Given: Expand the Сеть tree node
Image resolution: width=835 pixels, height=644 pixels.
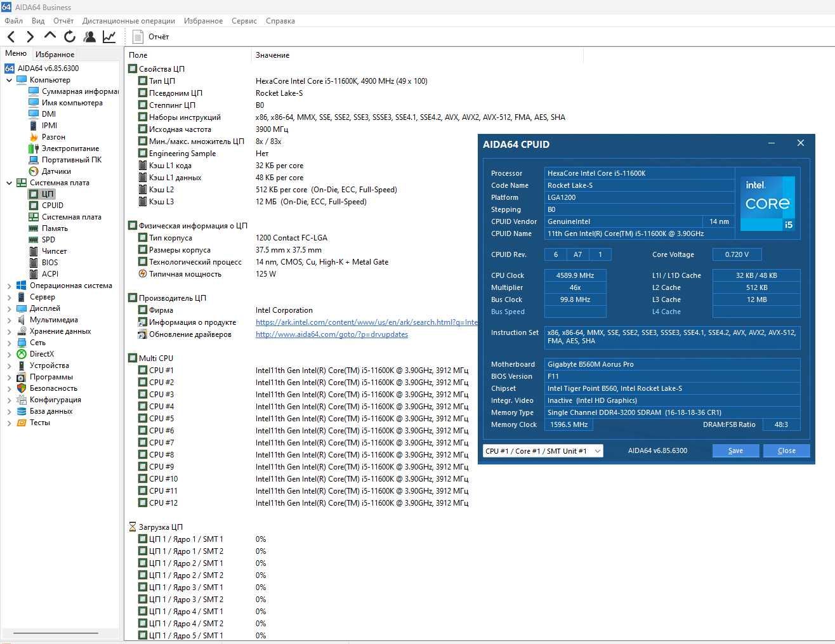Looking at the screenshot, I should [9, 343].
